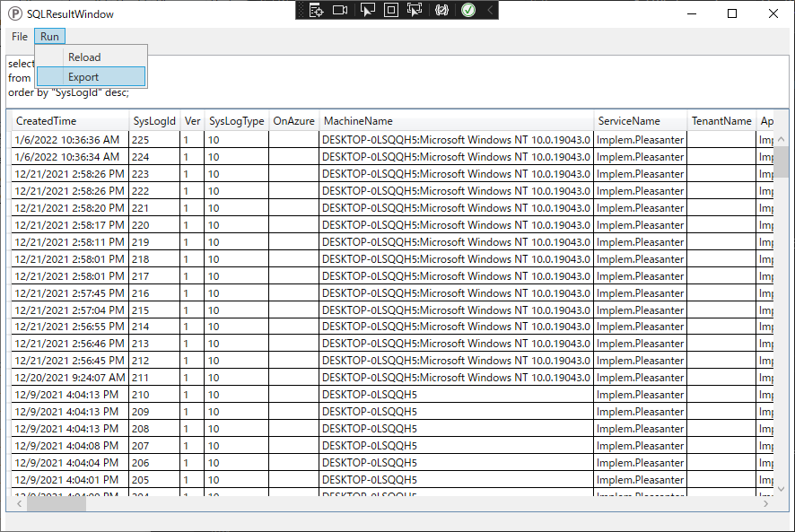Open the File menu

[20, 37]
